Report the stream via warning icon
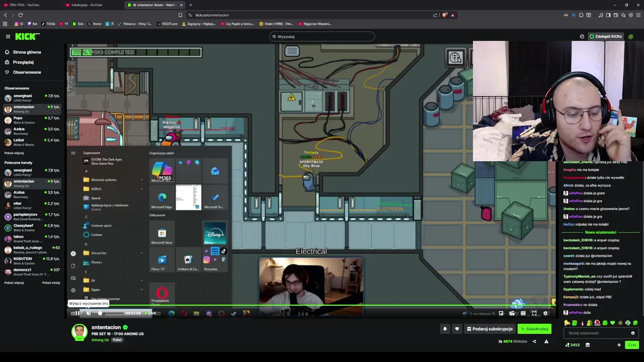 [546, 341]
